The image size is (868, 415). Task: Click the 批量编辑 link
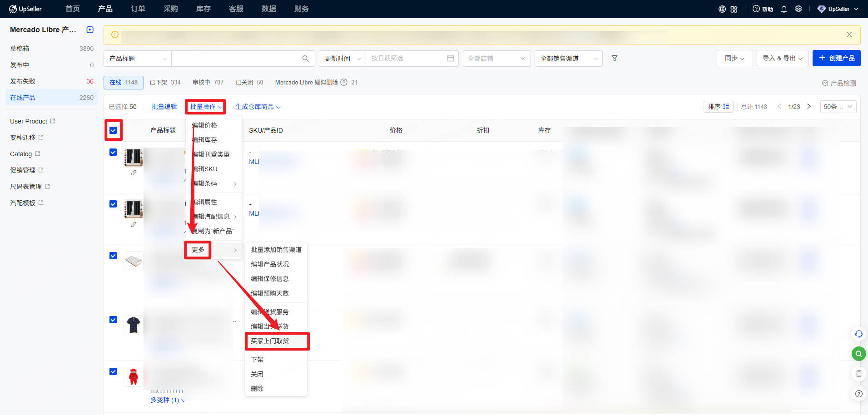[164, 107]
